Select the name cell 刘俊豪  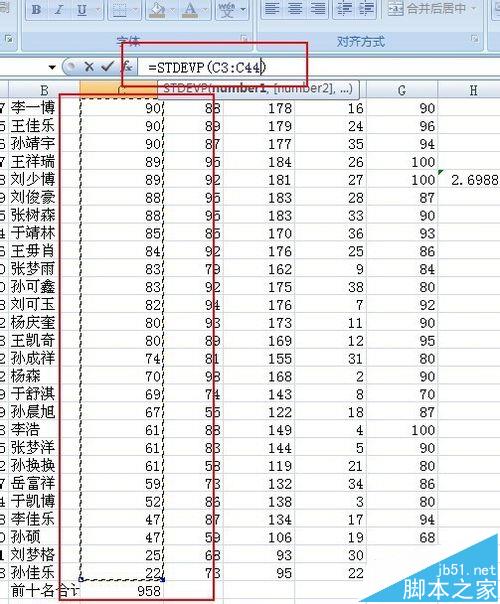click(44, 198)
